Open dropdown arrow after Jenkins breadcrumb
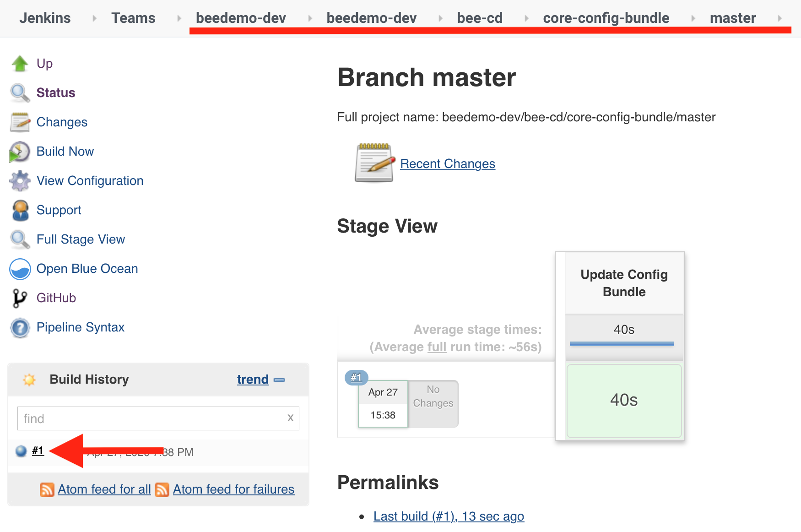801x532 pixels. point(94,18)
